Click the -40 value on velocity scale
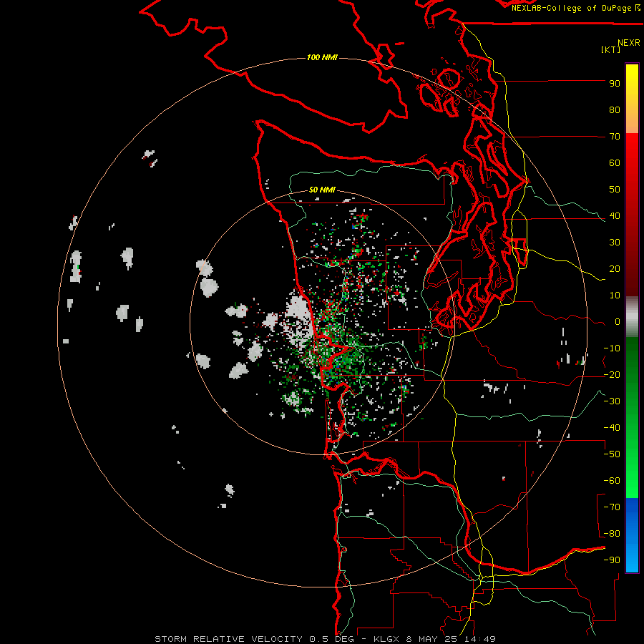The width and height of the screenshot is (644, 644). [612, 428]
